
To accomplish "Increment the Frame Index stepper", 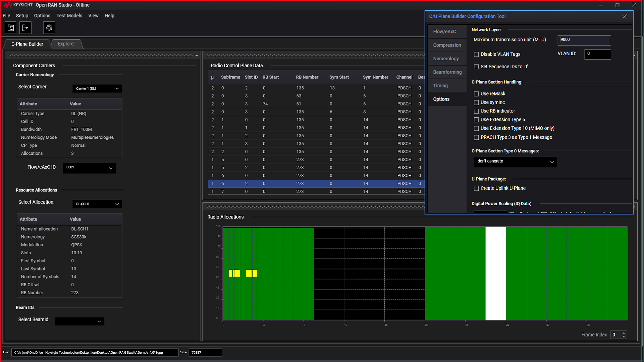I will tap(624, 333).
